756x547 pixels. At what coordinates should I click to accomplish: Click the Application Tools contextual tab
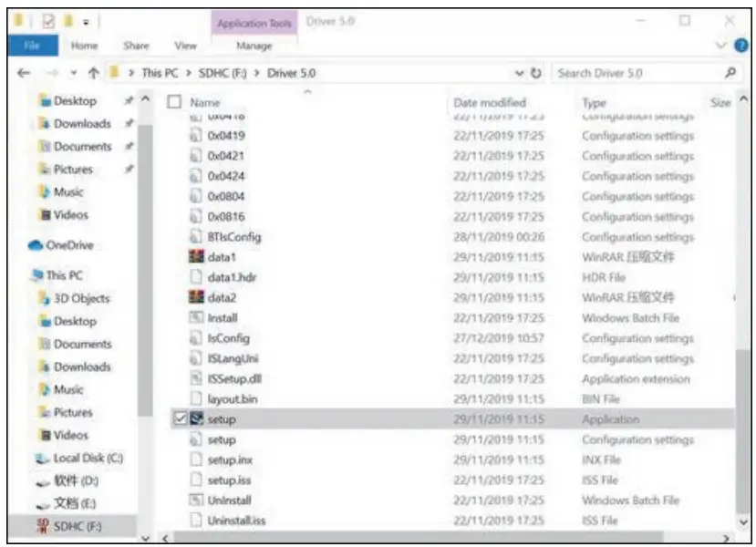pyautogui.click(x=254, y=23)
